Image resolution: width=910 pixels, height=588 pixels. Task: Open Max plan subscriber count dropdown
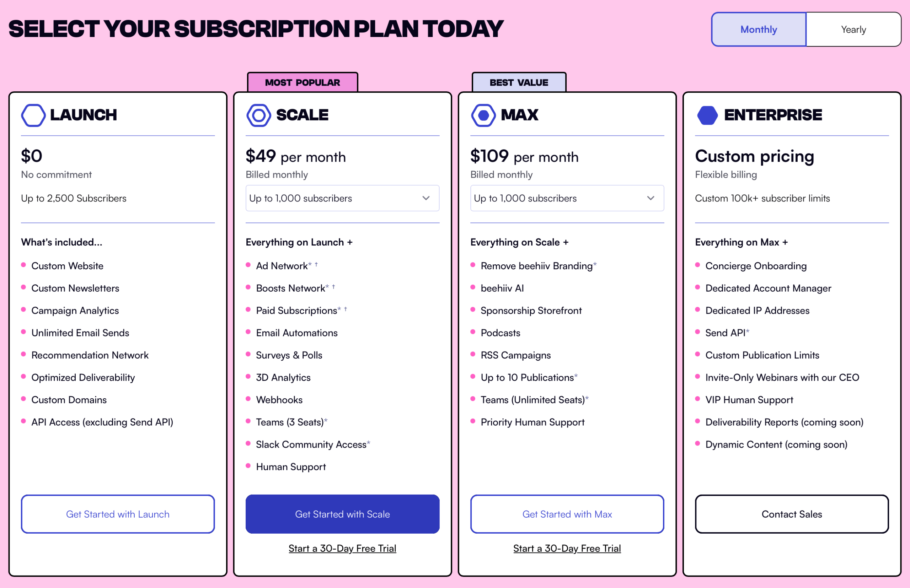567,198
